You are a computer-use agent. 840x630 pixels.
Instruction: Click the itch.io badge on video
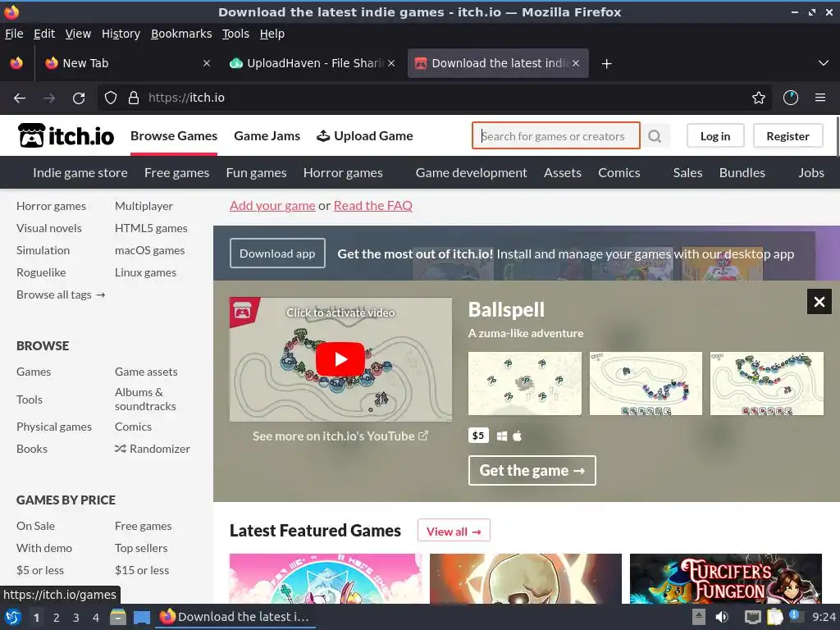pos(243,311)
